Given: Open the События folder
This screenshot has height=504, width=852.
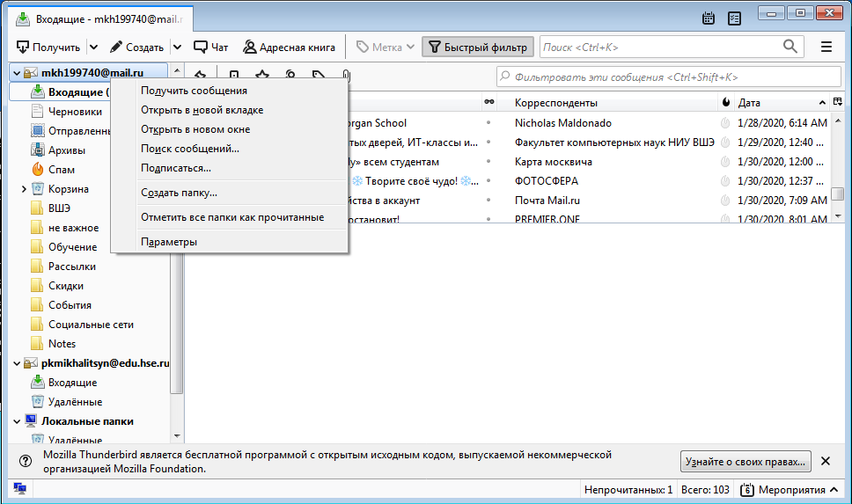Looking at the screenshot, I should tap(70, 305).
